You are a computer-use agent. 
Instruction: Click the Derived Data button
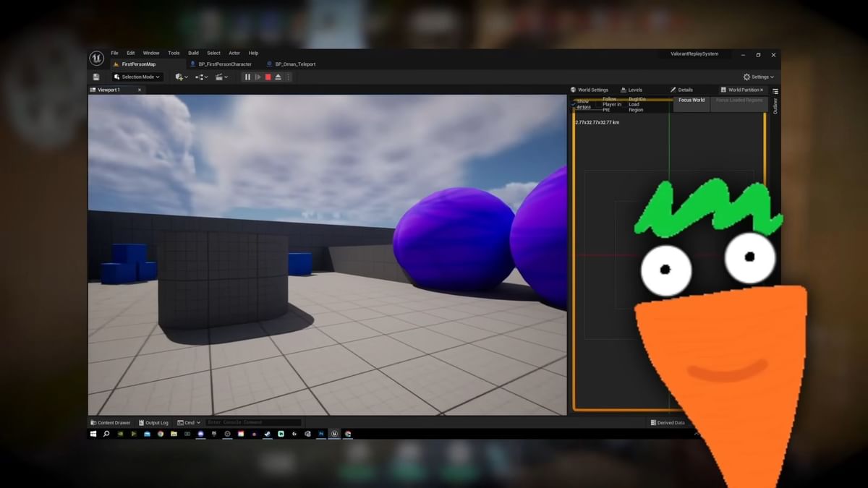[x=669, y=422]
